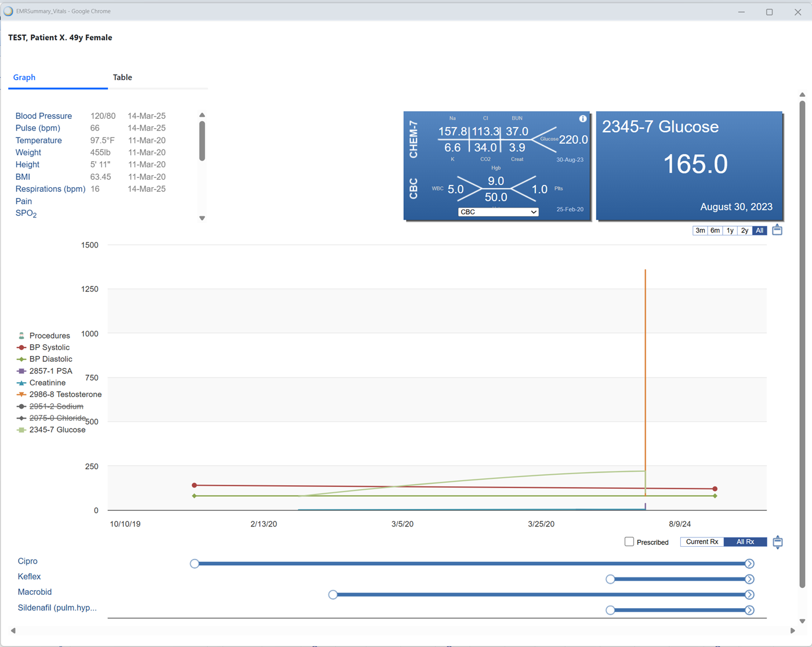812x647 pixels.
Task: Click the Cipro end arrow marker
Action: click(x=749, y=564)
